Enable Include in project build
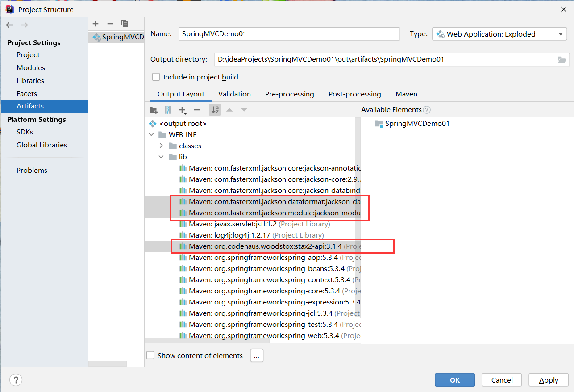 (156, 77)
